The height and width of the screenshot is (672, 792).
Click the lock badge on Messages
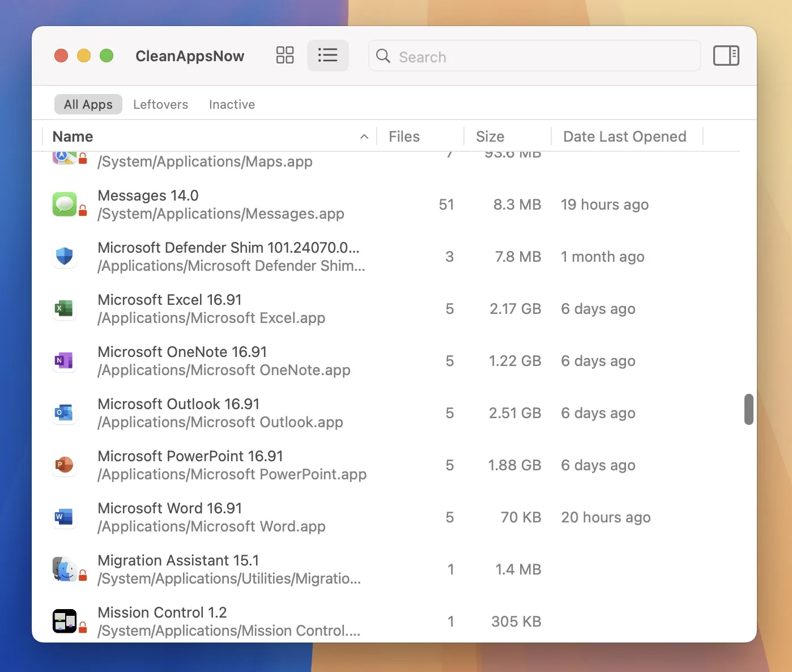pyautogui.click(x=83, y=211)
